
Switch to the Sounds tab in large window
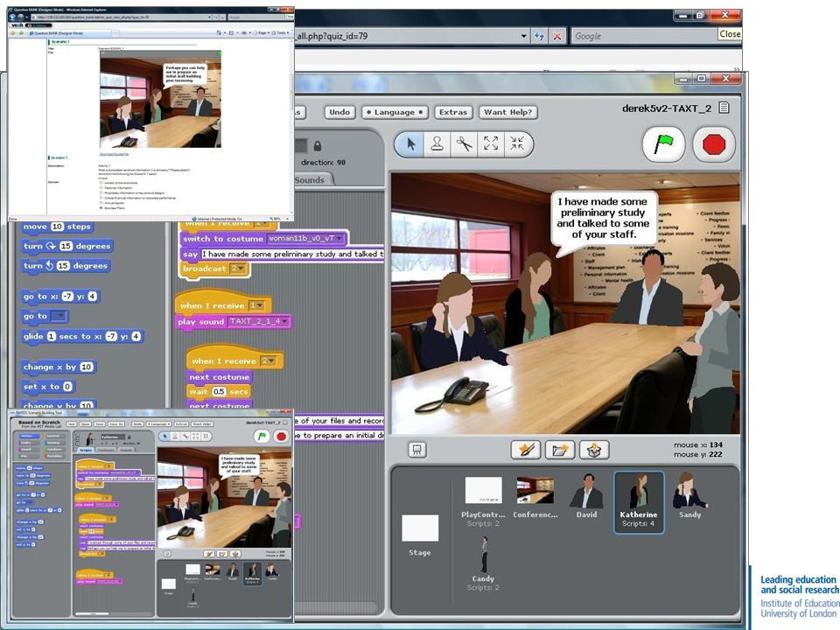[x=311, y=180]
